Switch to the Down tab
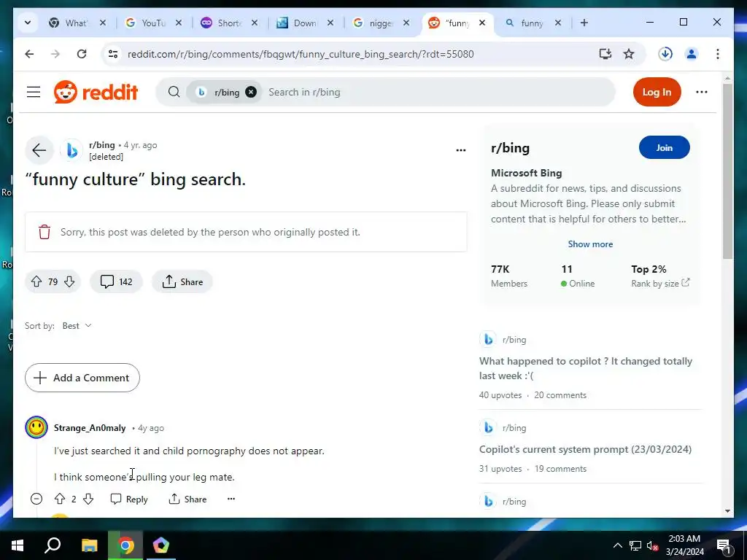 (x=306, y=23)
